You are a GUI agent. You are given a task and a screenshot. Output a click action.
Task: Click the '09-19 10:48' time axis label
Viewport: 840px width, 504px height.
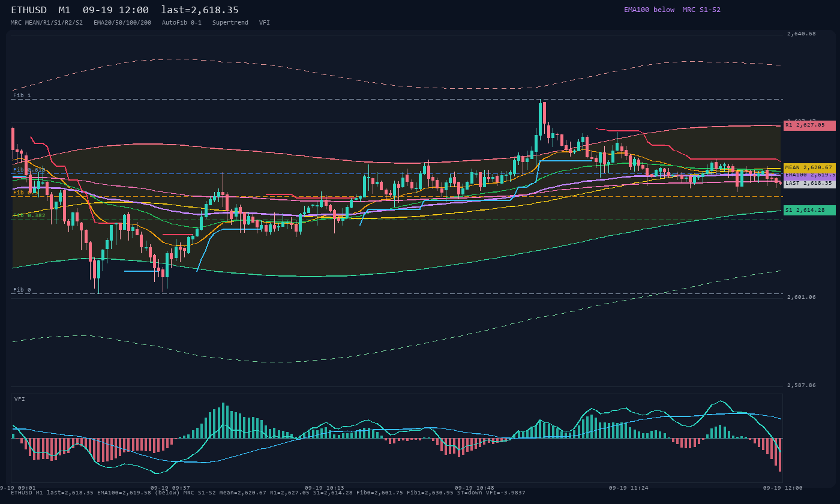[474, 488]
